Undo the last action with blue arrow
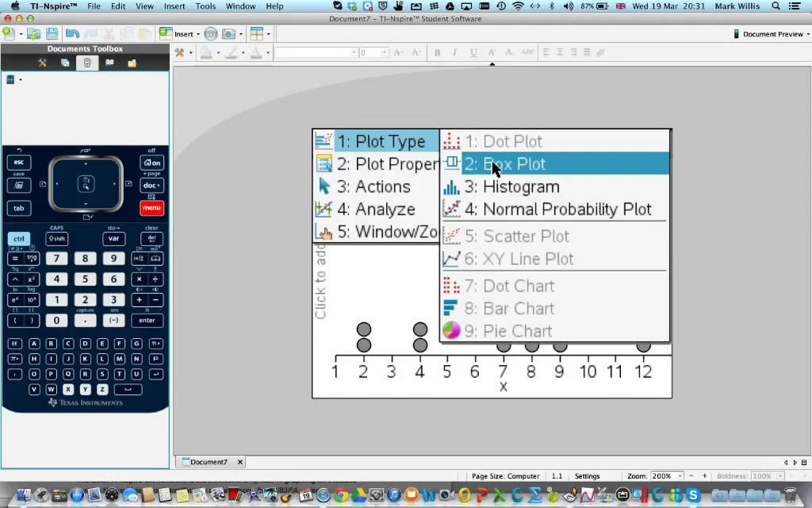 72,34
